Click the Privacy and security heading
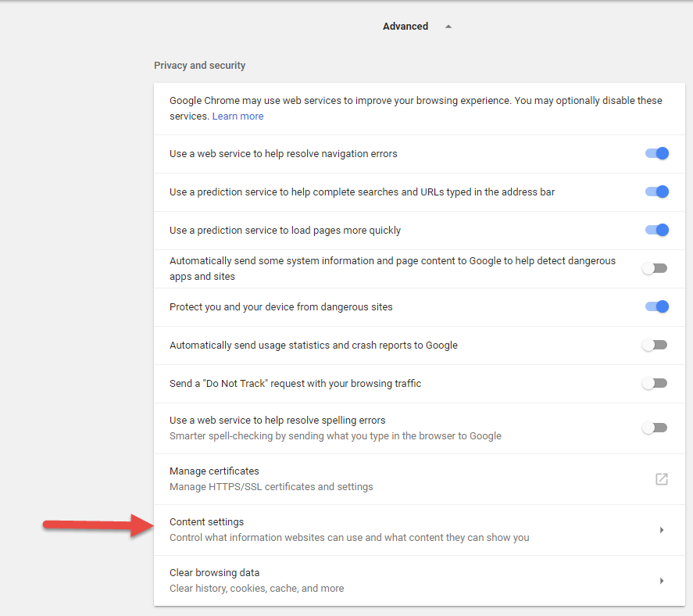Viewport: 693px width, 616px height. click(x=199, y=66)
